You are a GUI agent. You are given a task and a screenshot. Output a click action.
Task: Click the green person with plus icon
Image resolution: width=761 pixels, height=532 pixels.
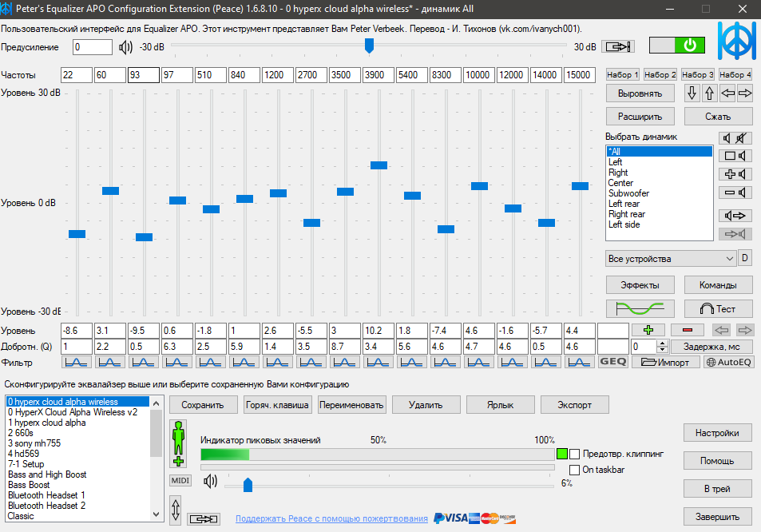click(179, 443)
